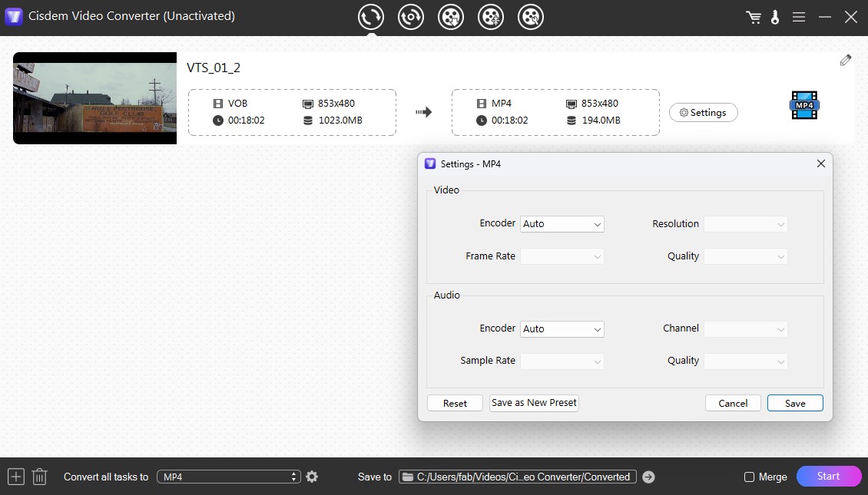This screenshot has width=868, height=495.
Task: Open the Convert all tasks to MP4 selector
Action: 228,476
